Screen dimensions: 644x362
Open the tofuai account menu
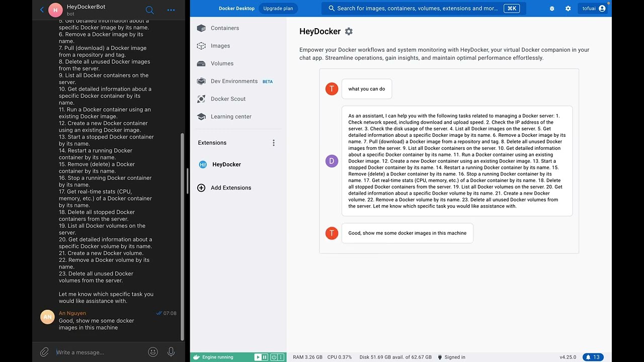(594, 8)
